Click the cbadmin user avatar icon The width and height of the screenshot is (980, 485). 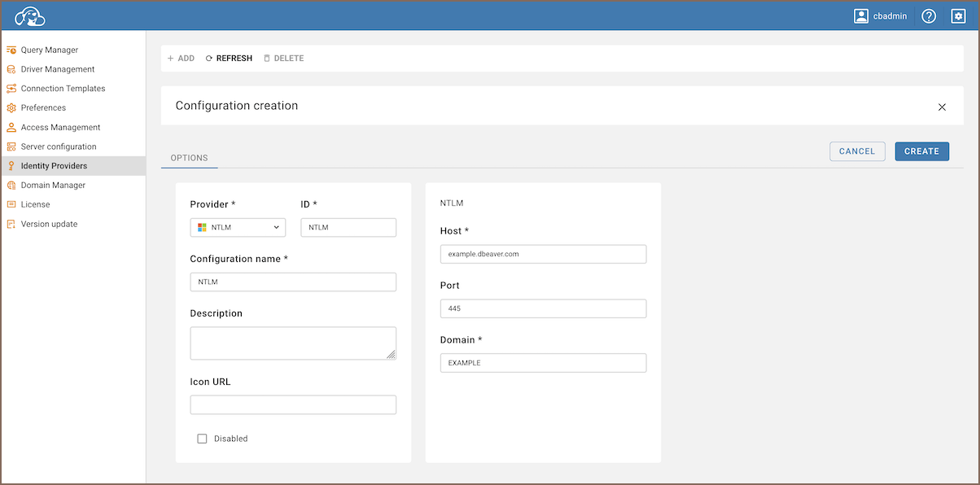coord(861,16)
